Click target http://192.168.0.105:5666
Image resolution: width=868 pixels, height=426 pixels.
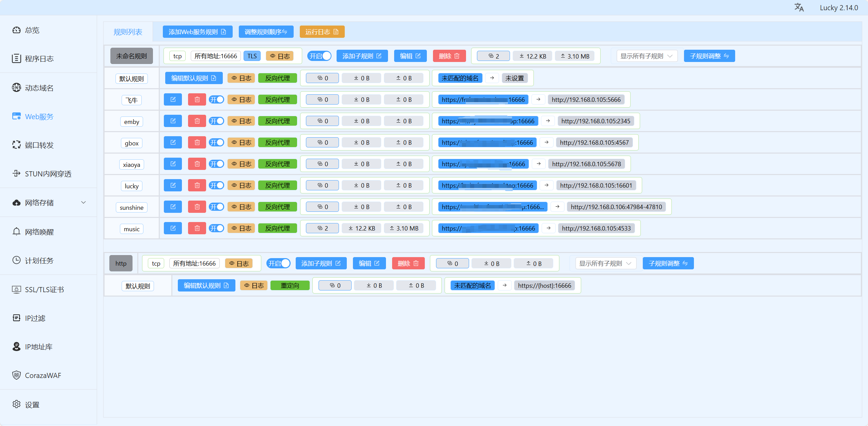pyautogui.click(x=586, y=99)
